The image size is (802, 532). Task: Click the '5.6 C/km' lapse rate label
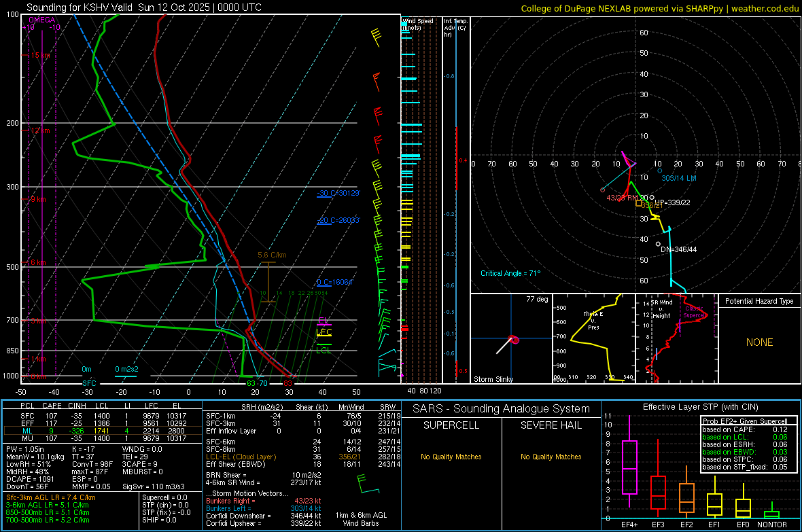pos(272,255)
